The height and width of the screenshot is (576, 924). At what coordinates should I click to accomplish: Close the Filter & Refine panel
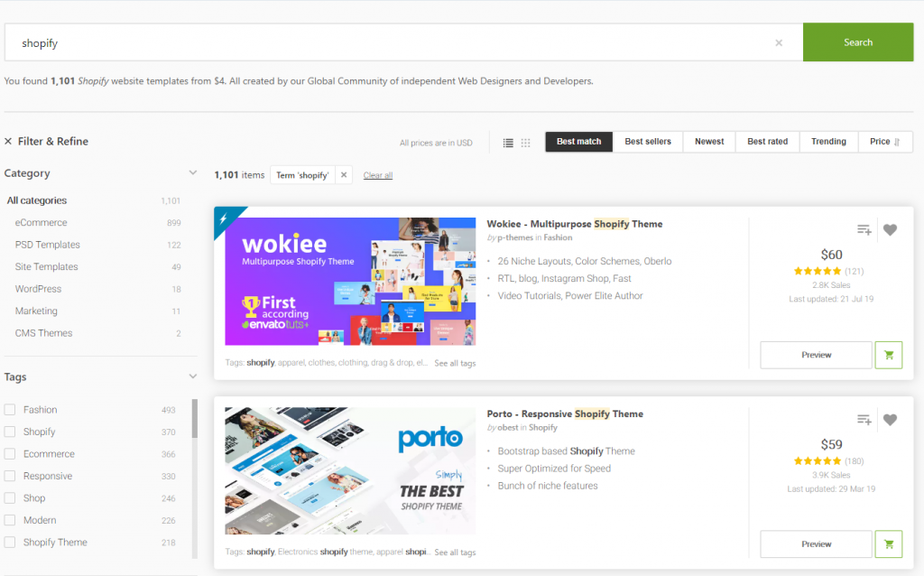(8, 142)
